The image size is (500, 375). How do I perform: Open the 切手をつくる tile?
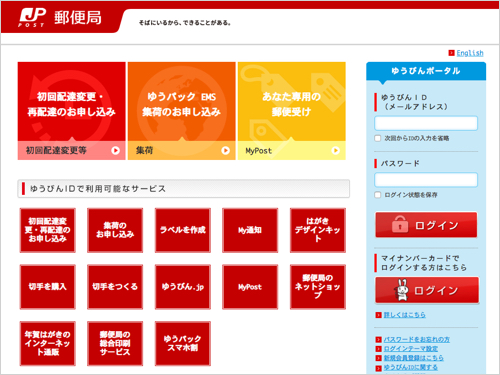[x=115, y=287]
